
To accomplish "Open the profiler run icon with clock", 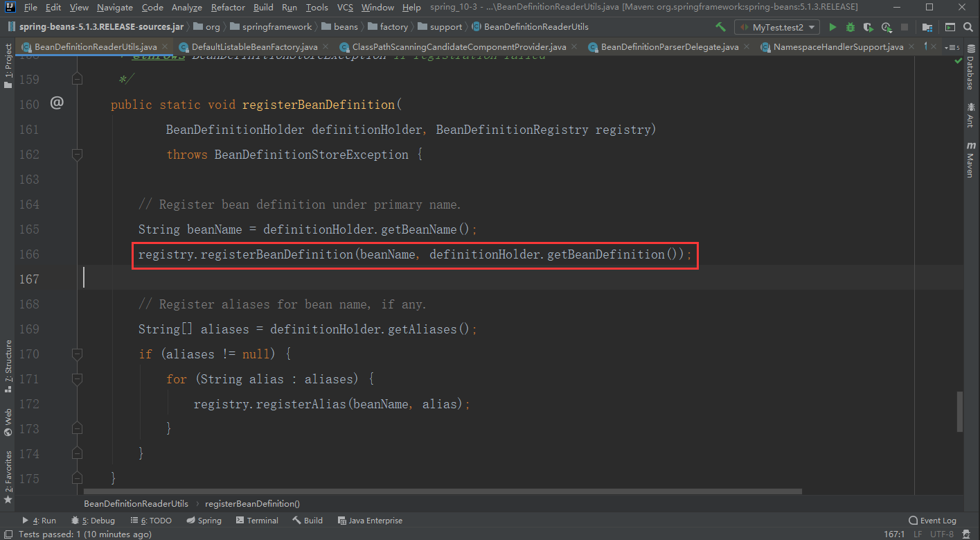I will pyautogui.click(x=887, y=27).
